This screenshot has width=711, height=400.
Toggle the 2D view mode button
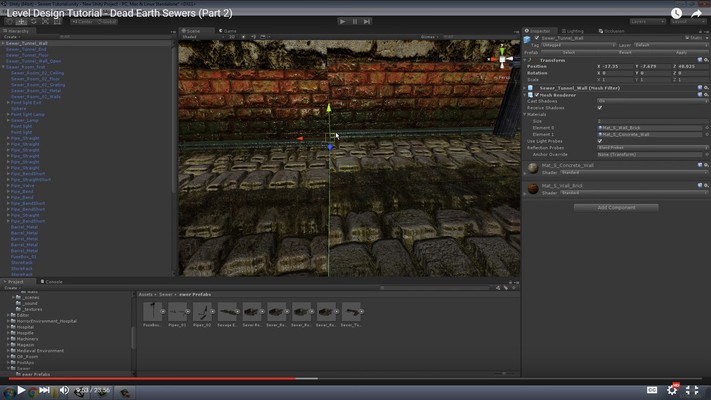(x=232, y=37)
